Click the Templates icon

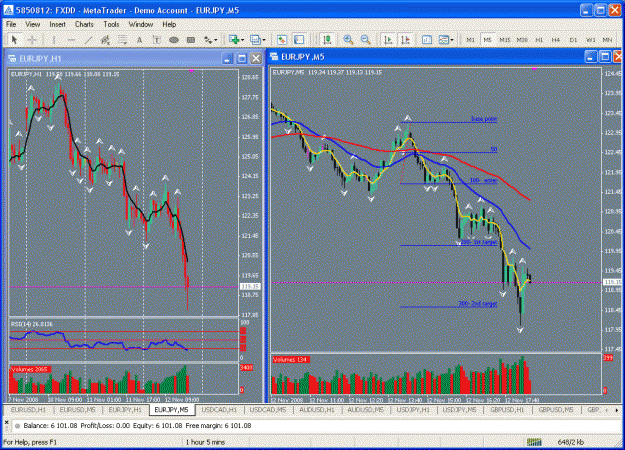coord(444,39)
